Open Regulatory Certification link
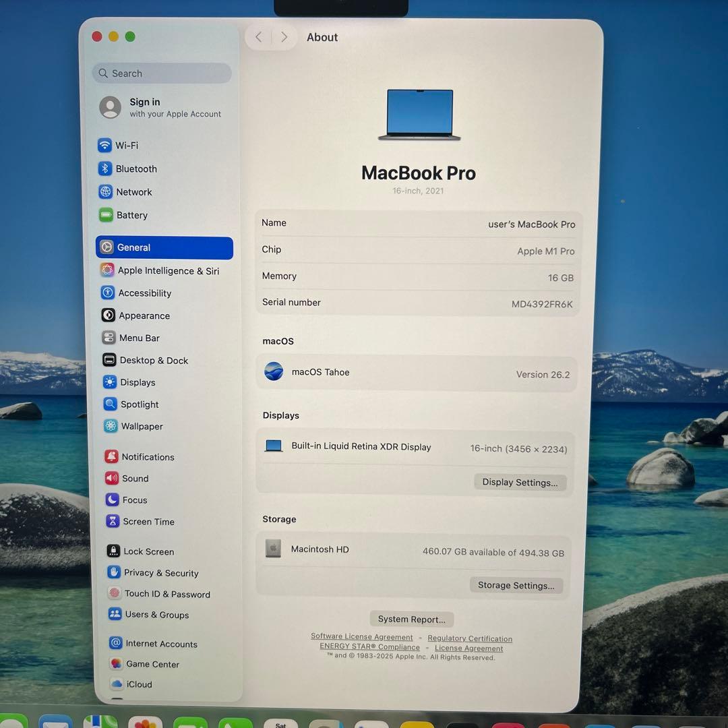This screenshot has height=728, width=728. pos(470,638)
